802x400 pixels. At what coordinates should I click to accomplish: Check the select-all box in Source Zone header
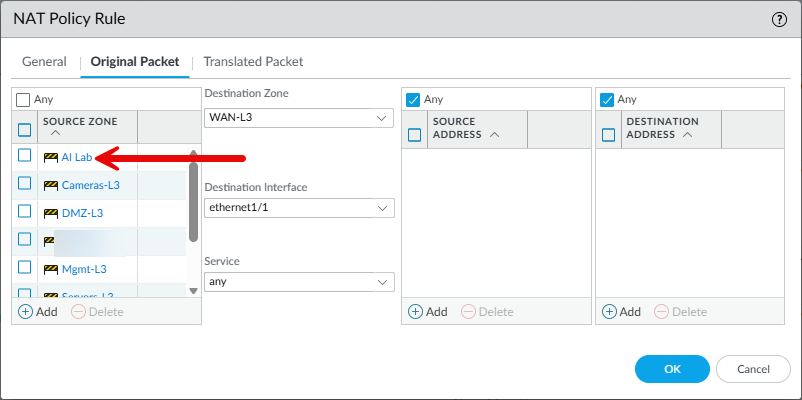tap(25, 130)
